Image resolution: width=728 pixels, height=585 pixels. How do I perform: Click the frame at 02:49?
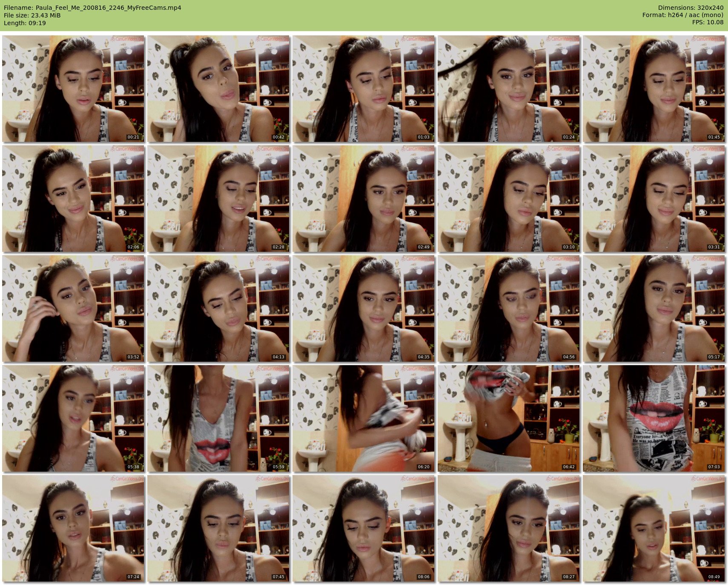tap(364, 199)
